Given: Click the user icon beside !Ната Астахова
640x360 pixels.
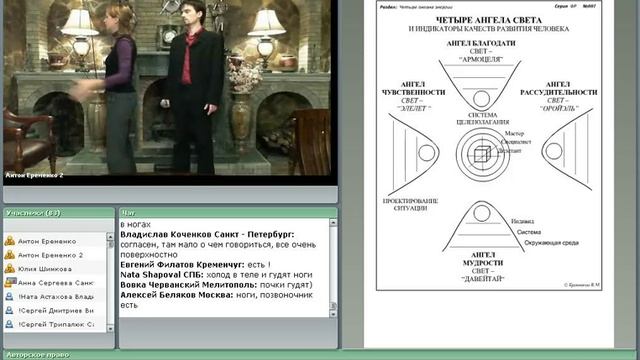Looking at the screenshot, I should 9,297.
